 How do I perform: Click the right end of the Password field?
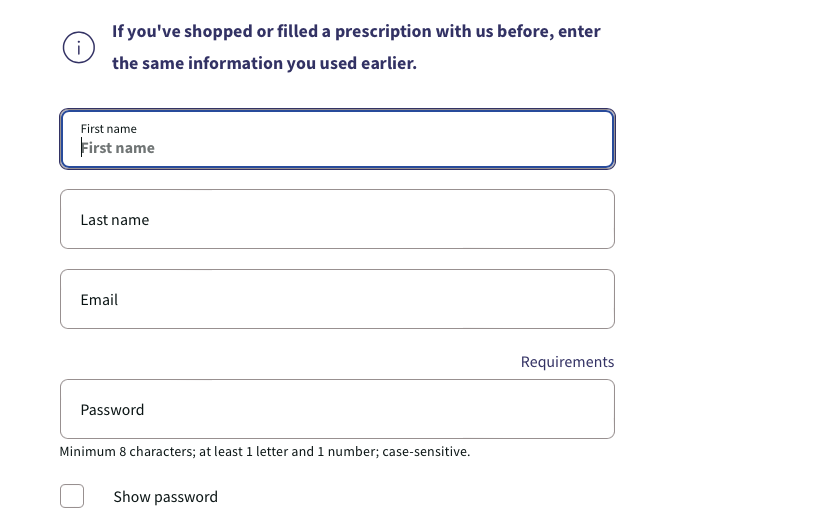point(590,409)
